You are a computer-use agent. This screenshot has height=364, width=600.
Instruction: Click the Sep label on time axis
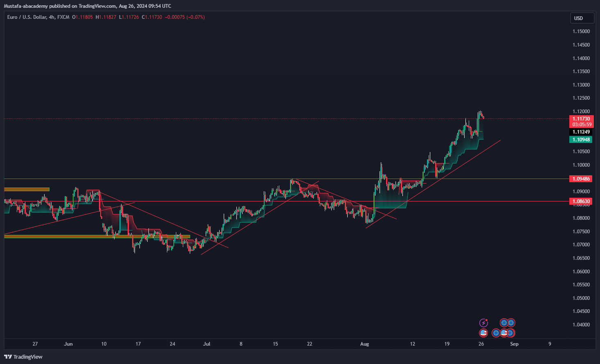point(514,344)
